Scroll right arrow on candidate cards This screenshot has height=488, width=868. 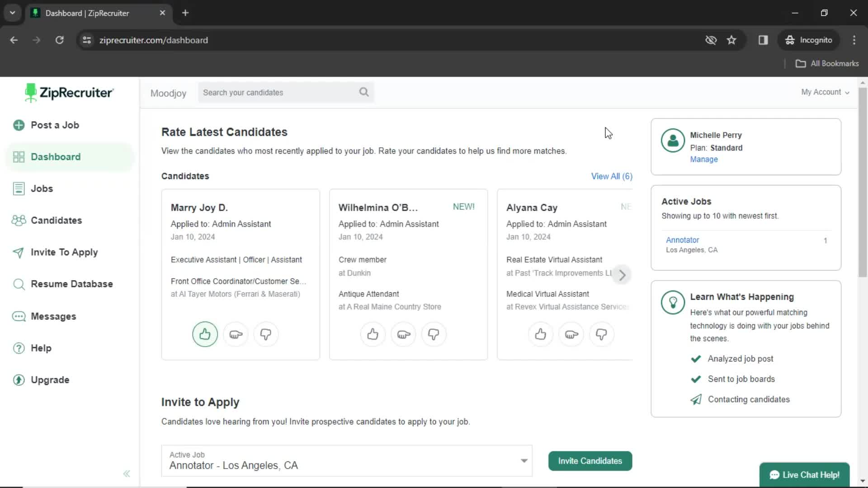click(623, 274)
